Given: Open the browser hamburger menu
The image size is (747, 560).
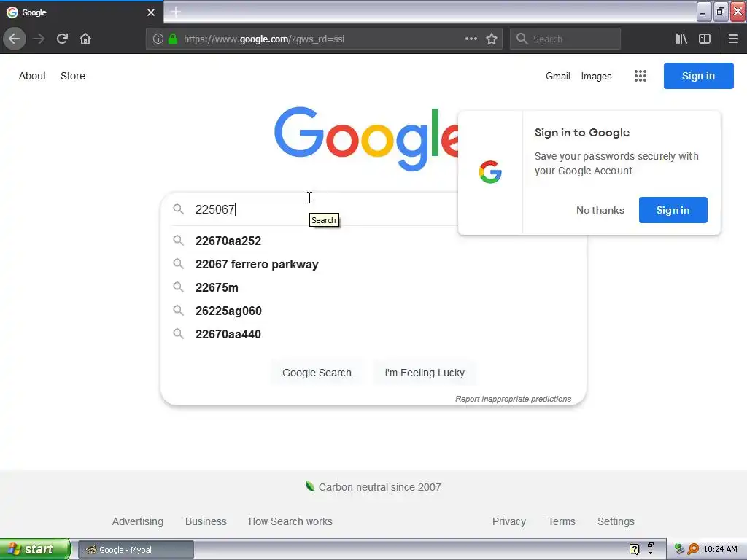Looking at the screenshot, I should point(733,39).
